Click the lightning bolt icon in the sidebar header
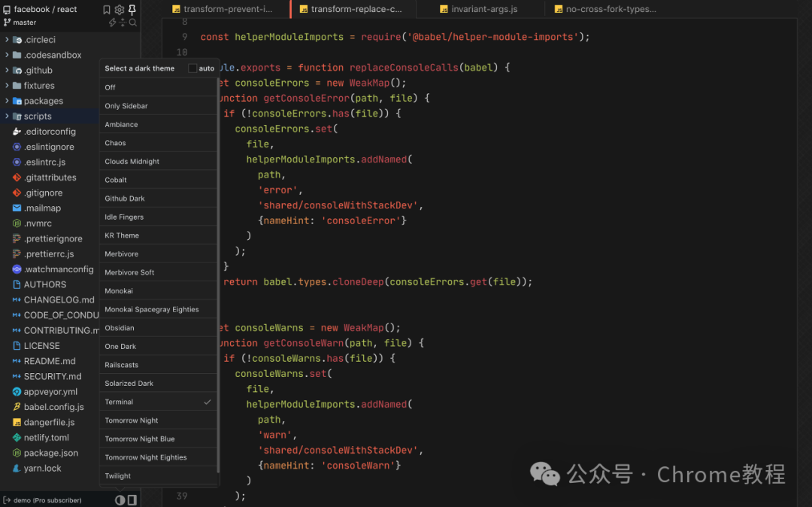This screenshot has height=507, width=812. (112, 23)
